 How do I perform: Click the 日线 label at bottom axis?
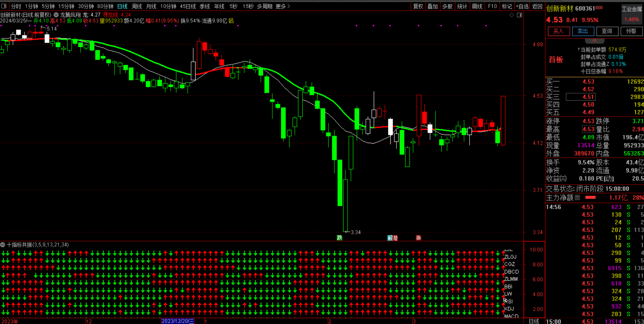[x=534, y=321]
